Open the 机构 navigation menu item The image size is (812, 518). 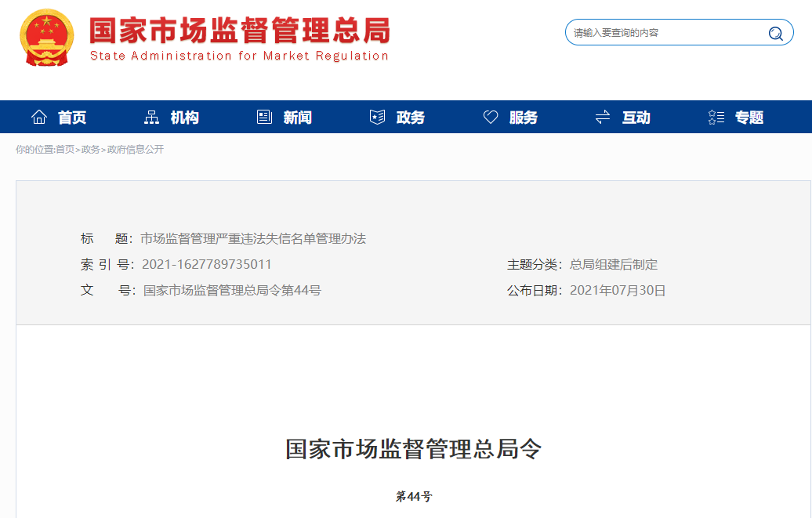pos(185,118)
